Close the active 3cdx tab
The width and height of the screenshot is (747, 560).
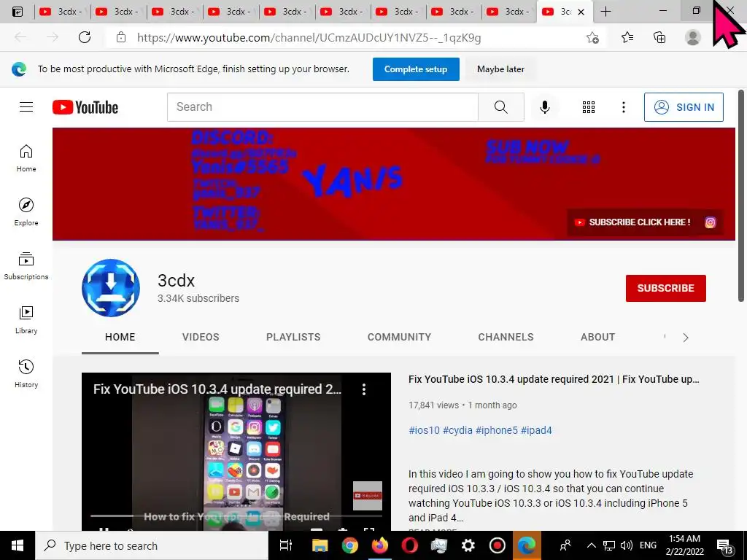(581, 12)
